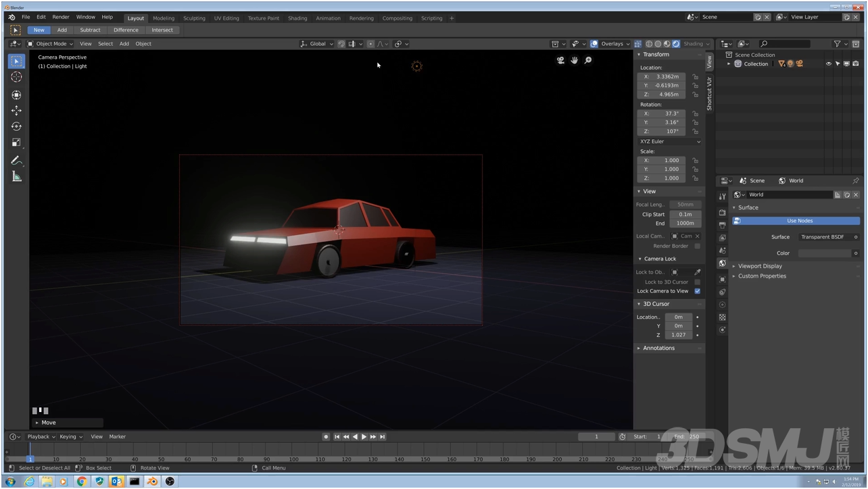This screenshot has width=868, height=489.
Task: Expand Custom Properties panel
Action: point(762,276)
